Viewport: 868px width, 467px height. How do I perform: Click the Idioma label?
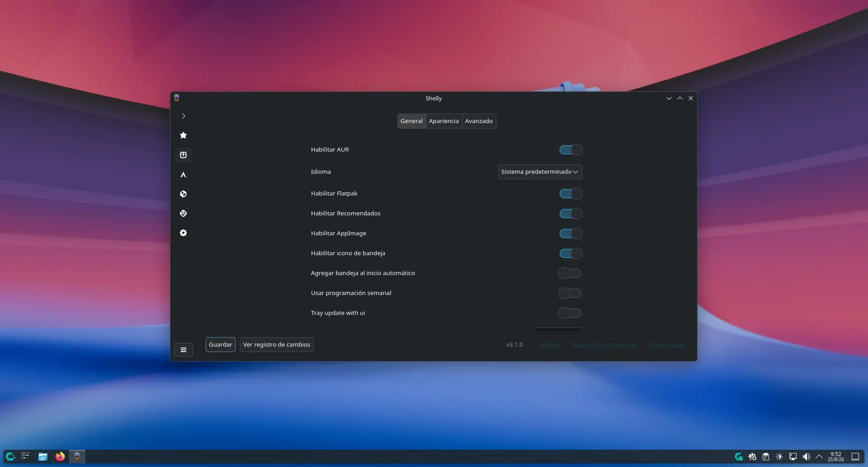point(321,172)
